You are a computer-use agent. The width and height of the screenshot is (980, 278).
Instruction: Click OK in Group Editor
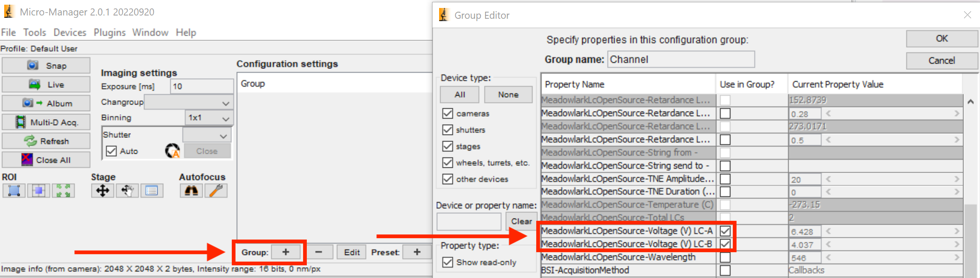(942, 38)
